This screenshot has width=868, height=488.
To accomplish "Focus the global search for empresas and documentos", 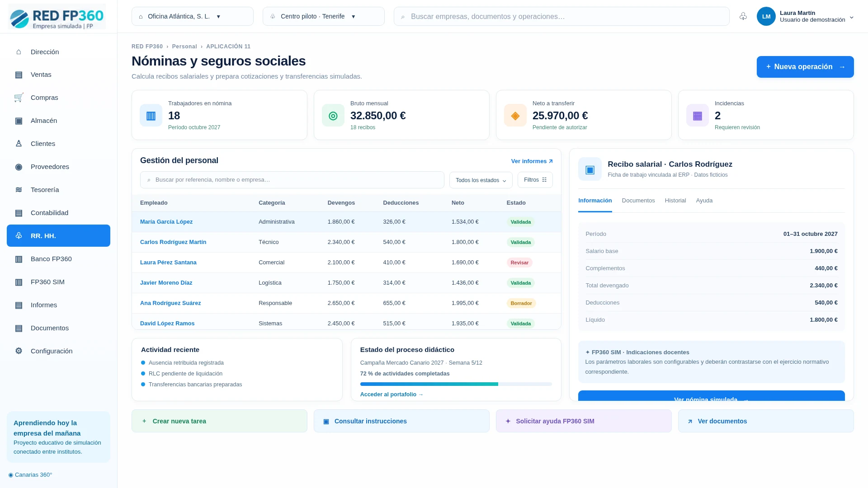I will [561, 16].
